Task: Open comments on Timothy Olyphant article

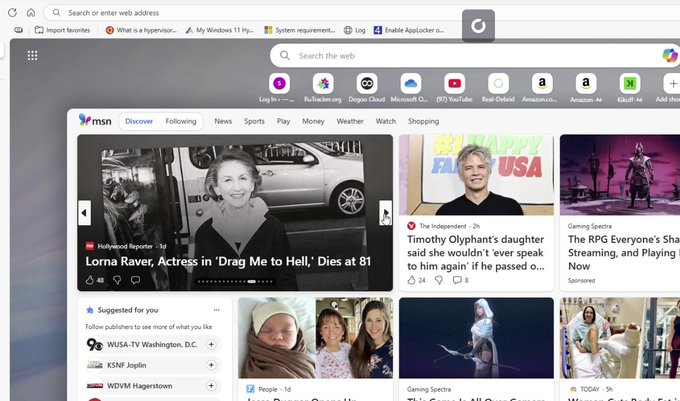Action: coord(461,280)
